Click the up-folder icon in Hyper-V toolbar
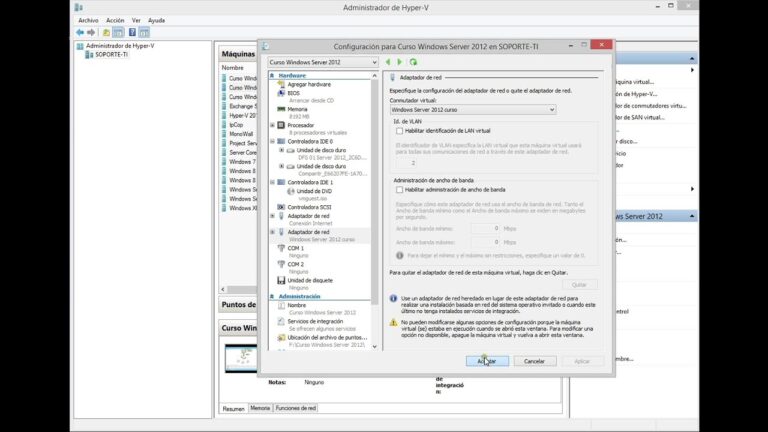The width and height of the screenshot is (768, 432). coord(106,32)
